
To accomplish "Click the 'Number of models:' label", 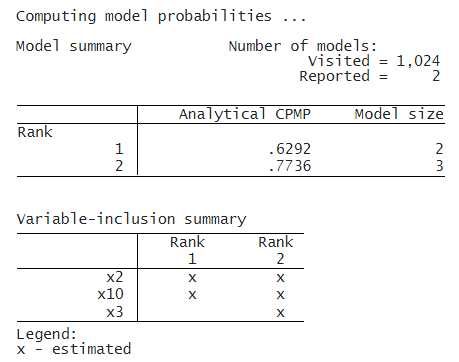I will tap(303, 46).
